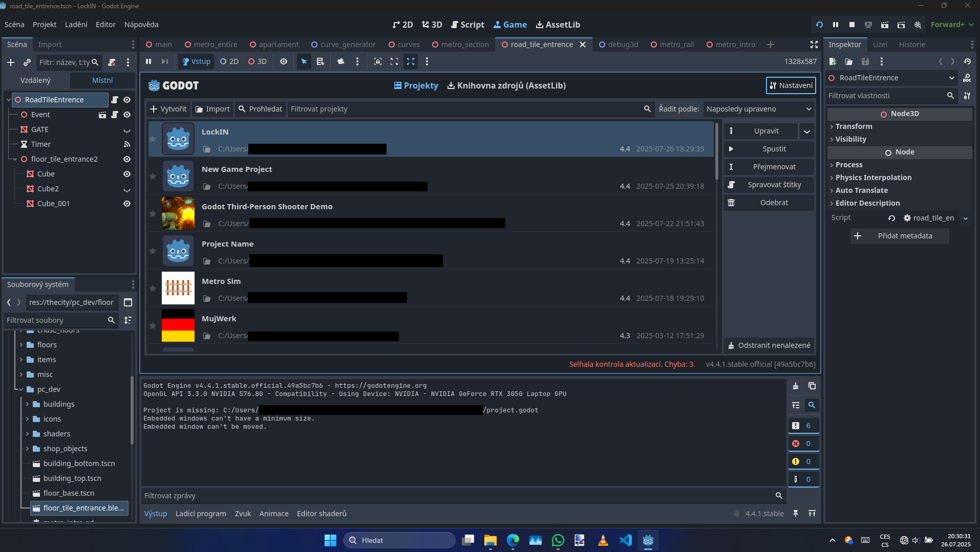Viewport: 980px width, 552px height.
Task: Add a new scene tab with the plus
Action: pyautogui.click(x=771, y=45)
